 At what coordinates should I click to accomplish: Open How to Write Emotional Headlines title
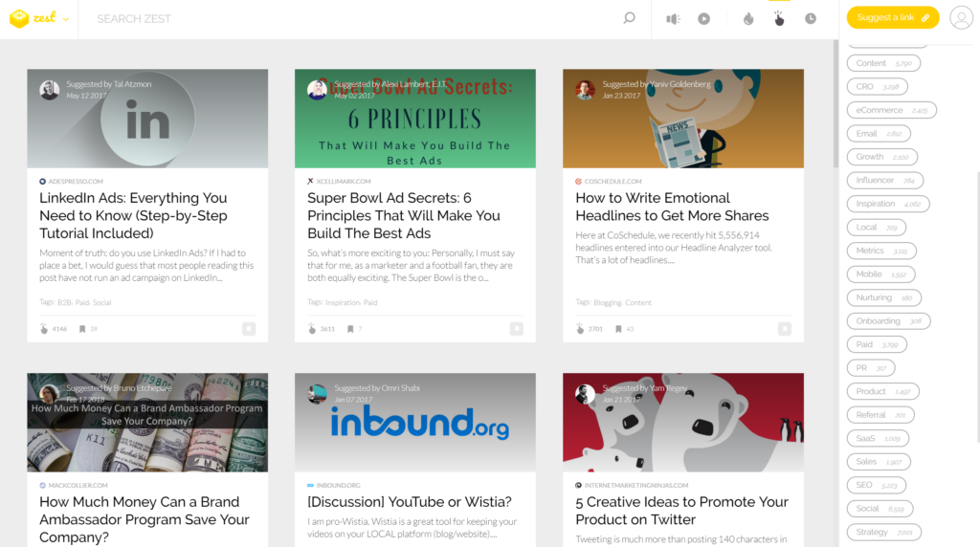pyautogui.click(x=672, y=207)
